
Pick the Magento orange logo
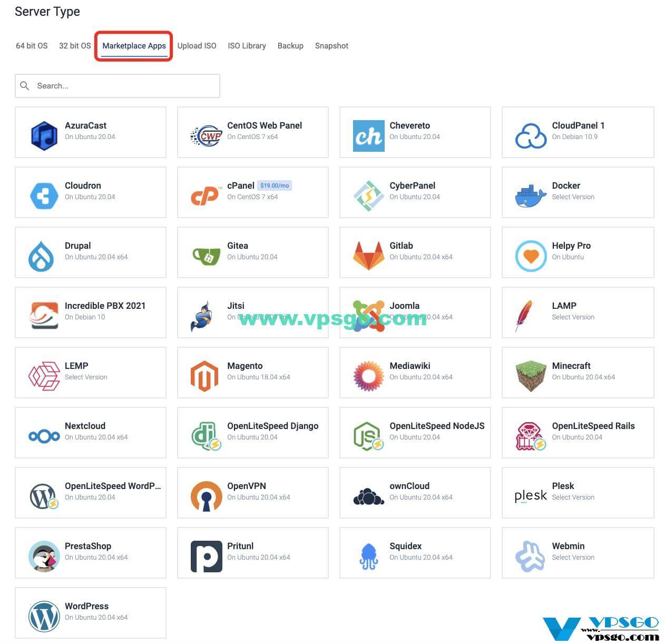tap(204, 376)
